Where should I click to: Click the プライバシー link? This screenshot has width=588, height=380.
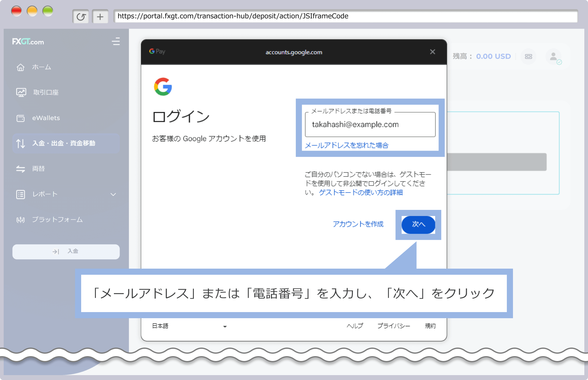[394, 326]
